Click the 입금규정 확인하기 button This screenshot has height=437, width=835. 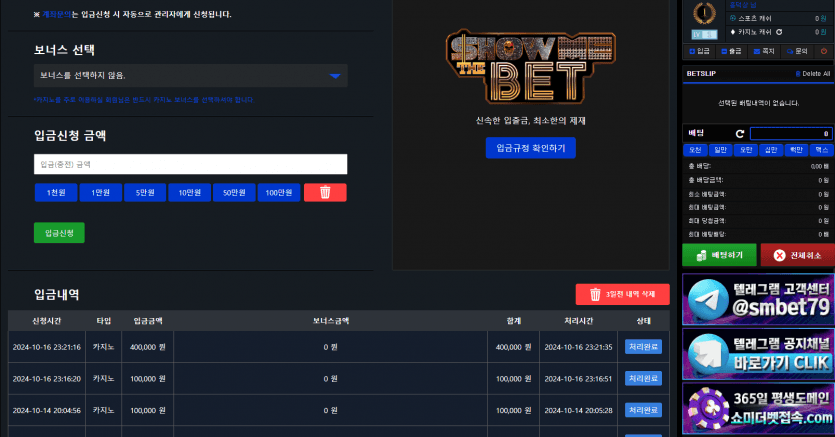coord(530,148)
